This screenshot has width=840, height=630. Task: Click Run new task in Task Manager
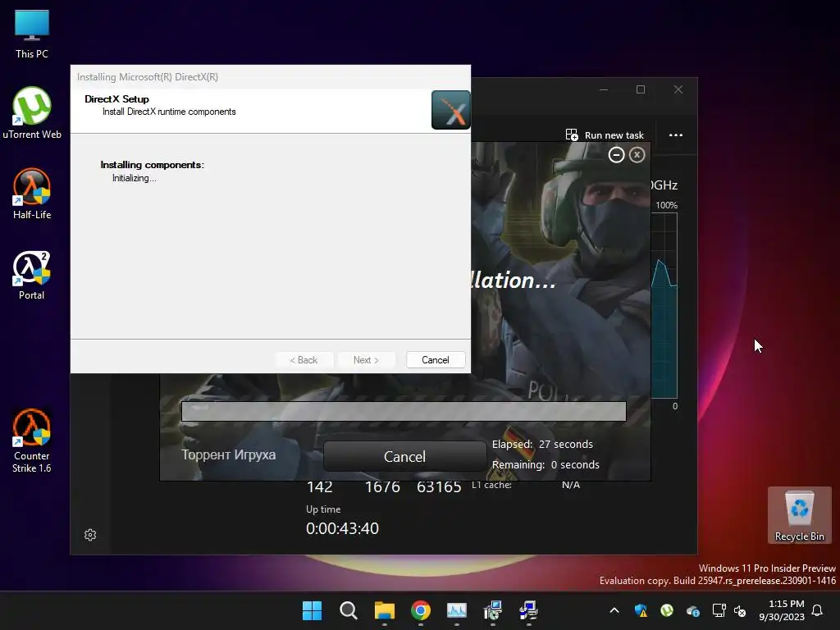tap(605, 135)
